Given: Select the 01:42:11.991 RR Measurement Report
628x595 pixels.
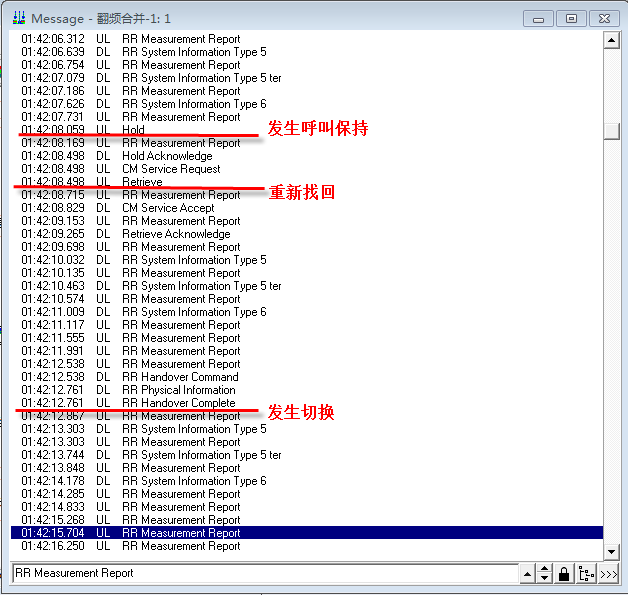Looking at the screenshot, I should pyautogui.click(x=307, y=351).
